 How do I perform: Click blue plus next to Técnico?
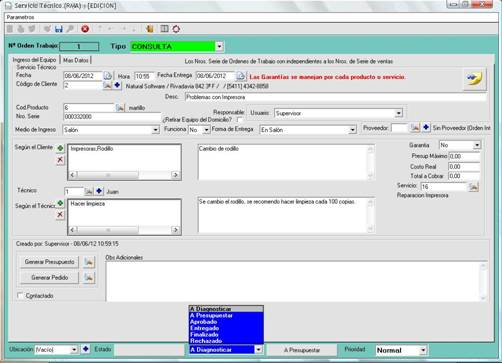tap(99, 191)
